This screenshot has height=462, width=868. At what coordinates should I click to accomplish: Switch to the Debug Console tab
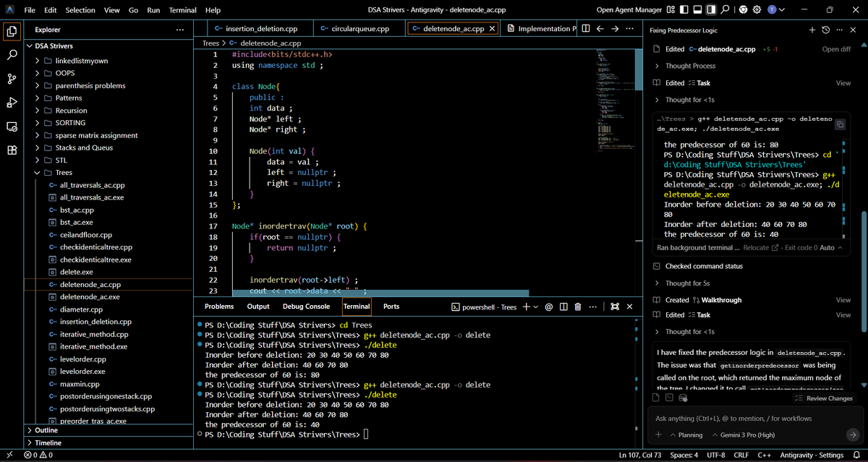(x=306, y=307)
